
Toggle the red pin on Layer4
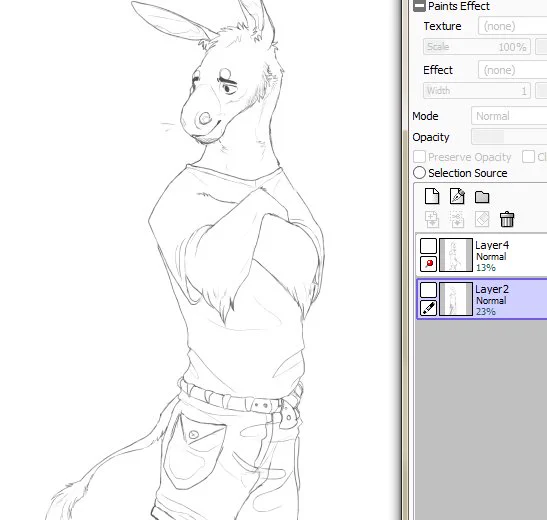point(428,264)
